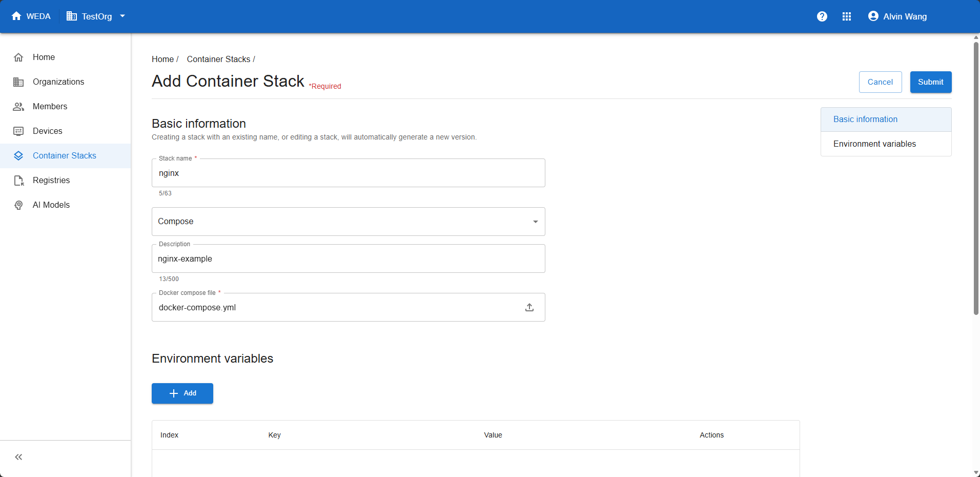Jump to Basic information section anchor
The width and height of the screenshot is (980, 477).
pyautogui.click(x=886, y=120)
